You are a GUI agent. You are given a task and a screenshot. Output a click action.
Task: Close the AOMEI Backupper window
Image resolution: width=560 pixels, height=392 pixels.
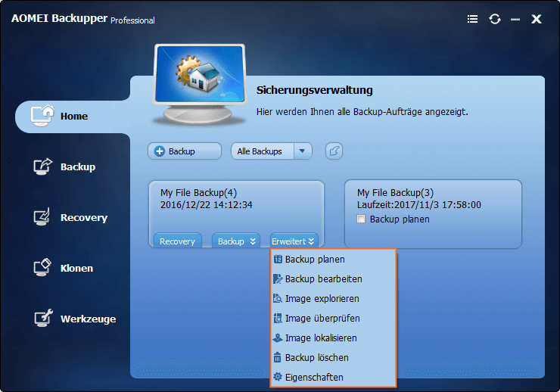tap(536, 19)
